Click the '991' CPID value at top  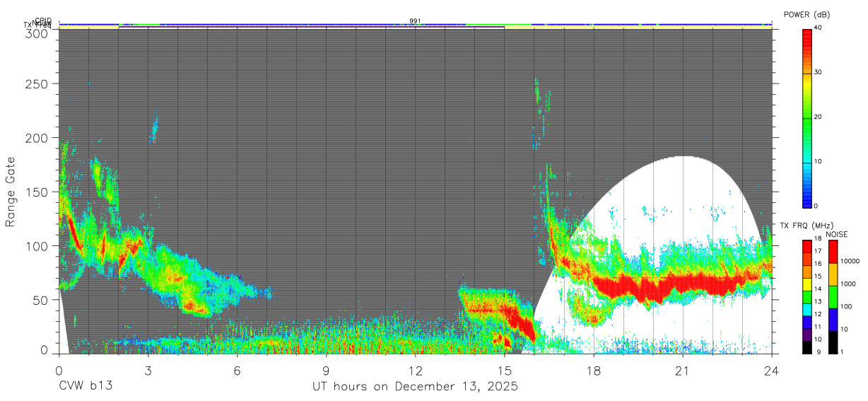pyautogui.click(x=416, y=21)
